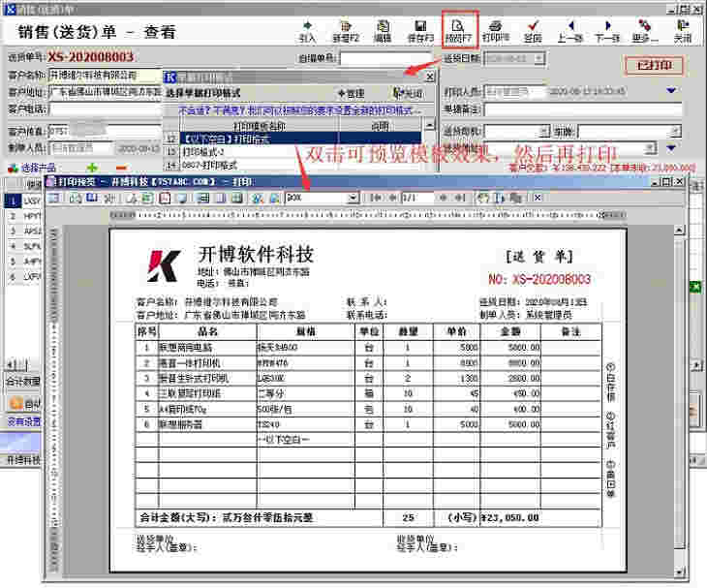Click the 单据备注 remarks input field
Viewport: 707px width, 588px height.
point(583,109)
